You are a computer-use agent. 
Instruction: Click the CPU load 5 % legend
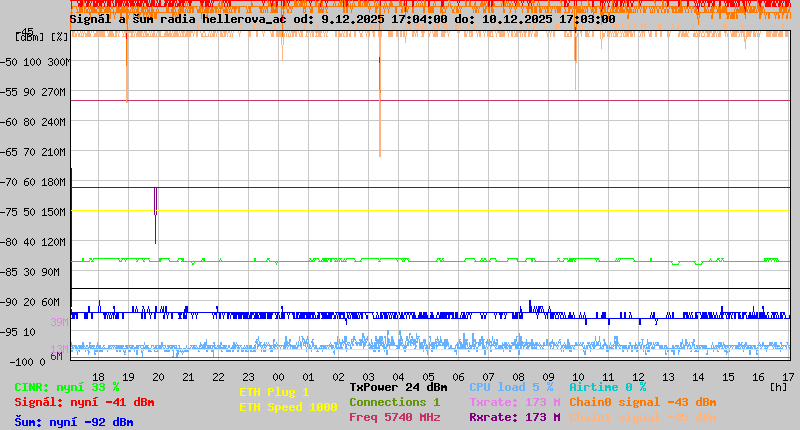coord(511,387)
